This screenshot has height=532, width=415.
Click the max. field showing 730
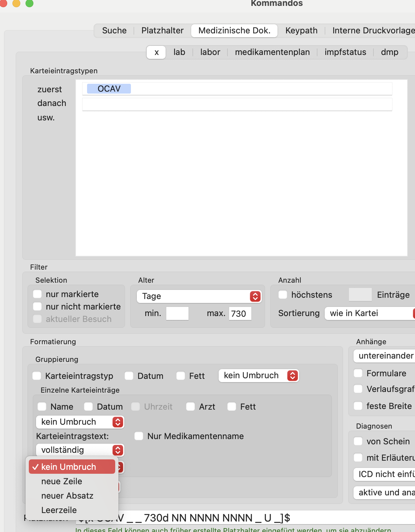point(240,313)
